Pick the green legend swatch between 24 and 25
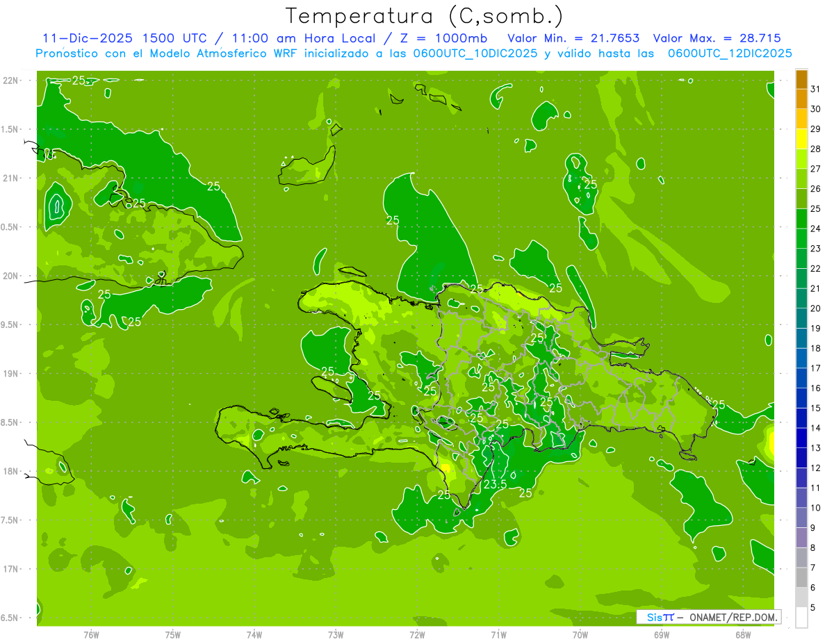Viewport: 834px width, 644px height. click(x=801, y=219)
